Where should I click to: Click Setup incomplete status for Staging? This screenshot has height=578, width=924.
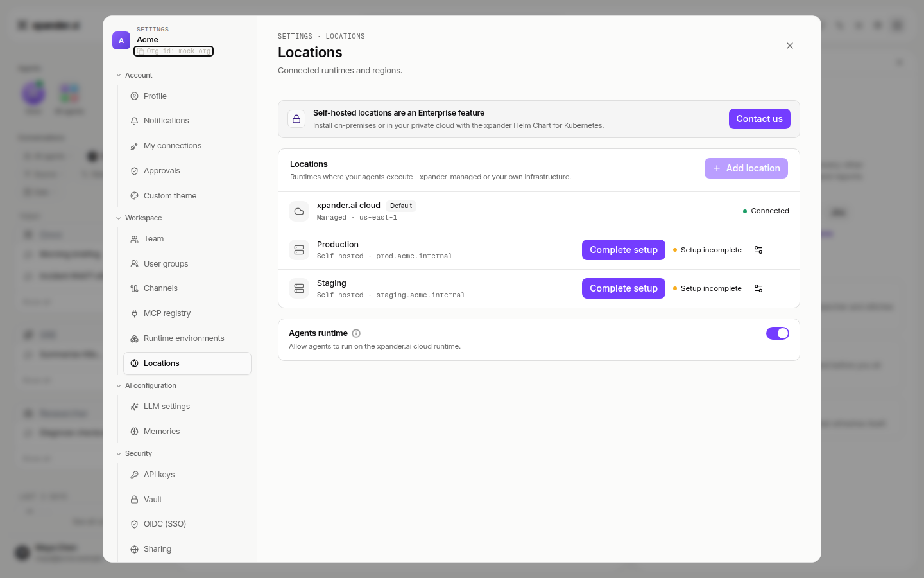707,288
